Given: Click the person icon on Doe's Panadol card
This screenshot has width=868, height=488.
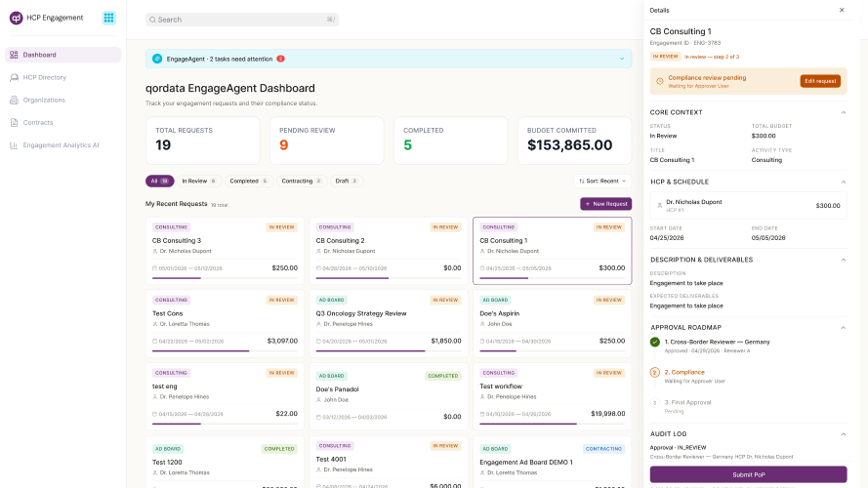Looking at the screenshot, I should tap(319, 400).
